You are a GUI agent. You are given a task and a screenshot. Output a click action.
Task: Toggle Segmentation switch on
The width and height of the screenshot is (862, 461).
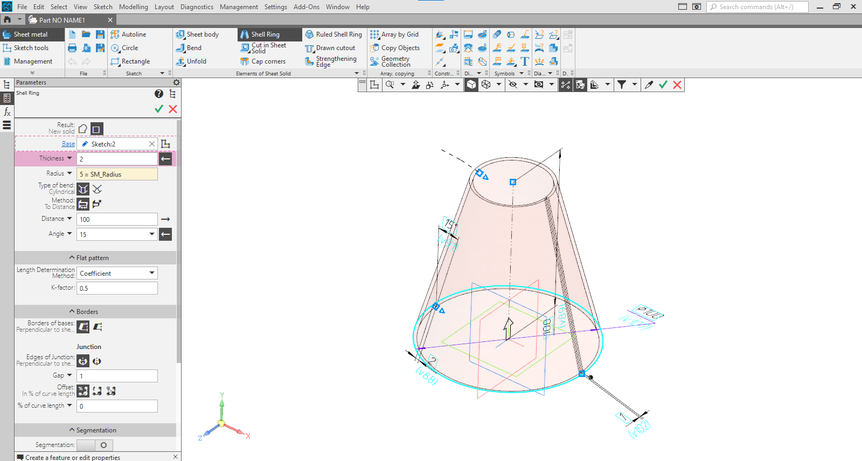tap(95, 445)
